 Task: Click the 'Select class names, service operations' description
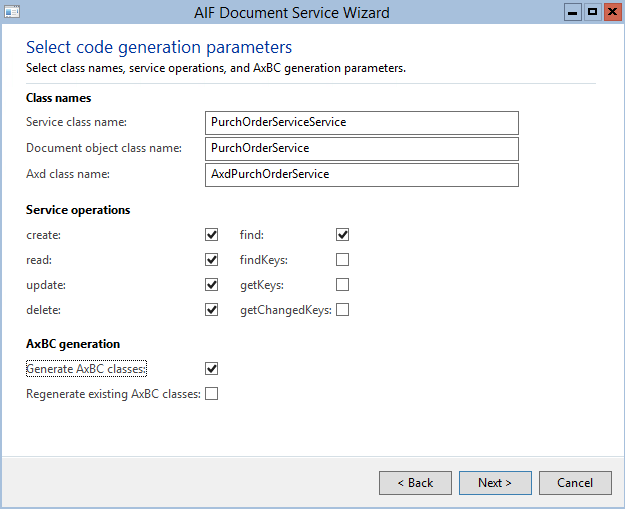(216, 68)
